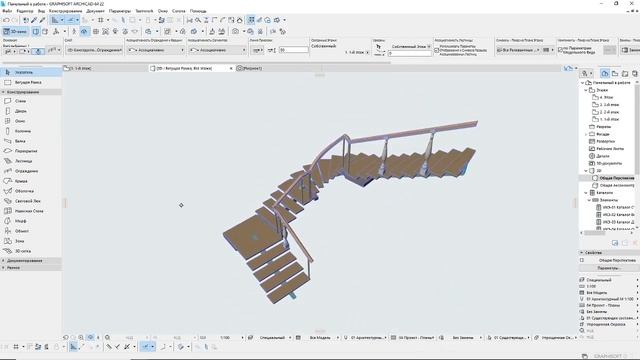
Task: Toggle highlighted grid icon in top toolbar
Action: coord(251,20)
